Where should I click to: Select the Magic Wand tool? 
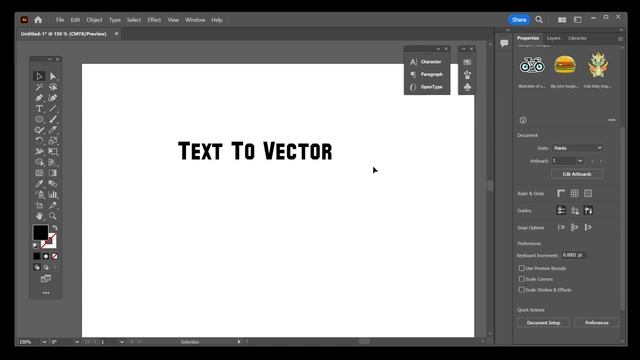coord(39,87)
